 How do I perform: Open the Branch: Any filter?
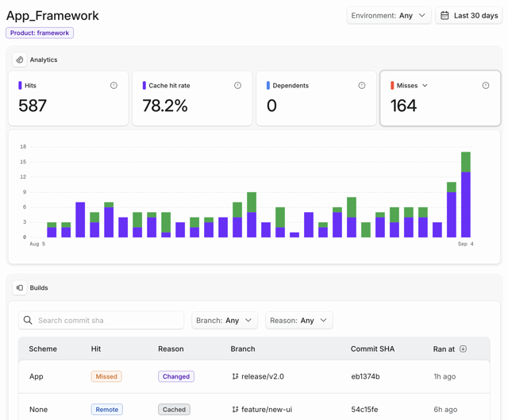click(x=225, y=321)
